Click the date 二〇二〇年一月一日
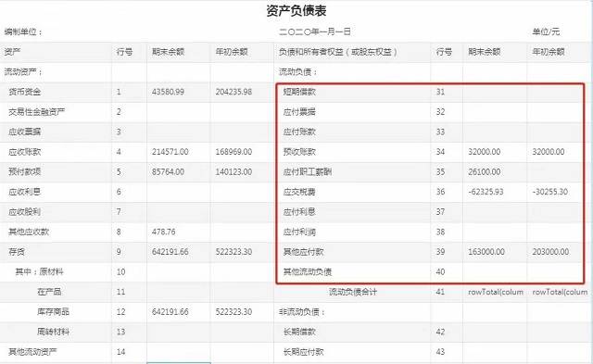593x364 pixels. pyautogui.click(x=315, y=31)
